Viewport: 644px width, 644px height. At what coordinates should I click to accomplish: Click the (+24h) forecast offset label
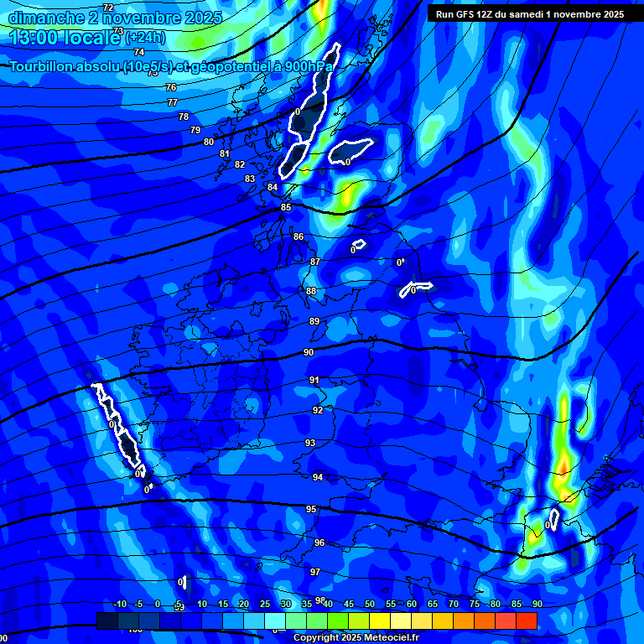145,37
